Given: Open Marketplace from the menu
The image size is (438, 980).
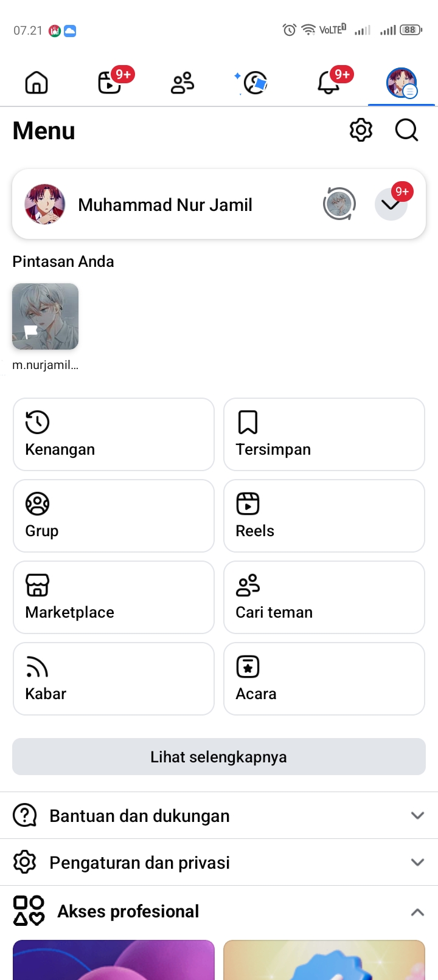Looking at the screenshot, I should point(114,597).
